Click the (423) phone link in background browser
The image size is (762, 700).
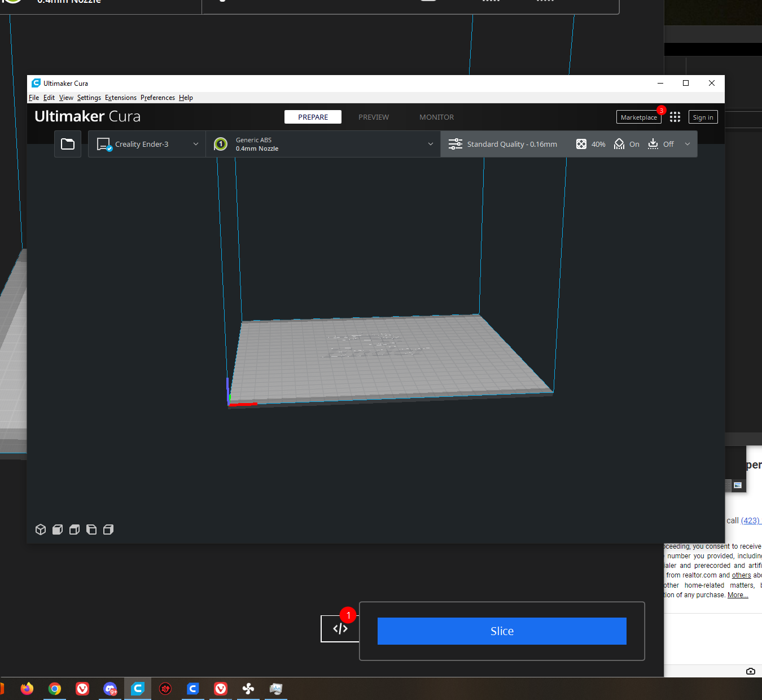point(751,520)
